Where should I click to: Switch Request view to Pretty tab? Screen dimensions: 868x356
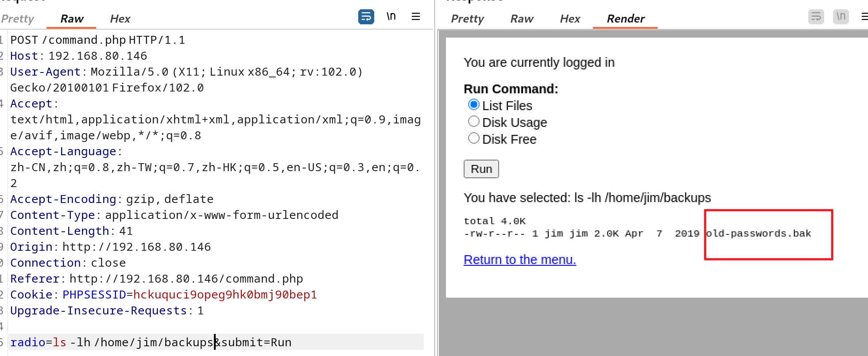tap(17, 19)
